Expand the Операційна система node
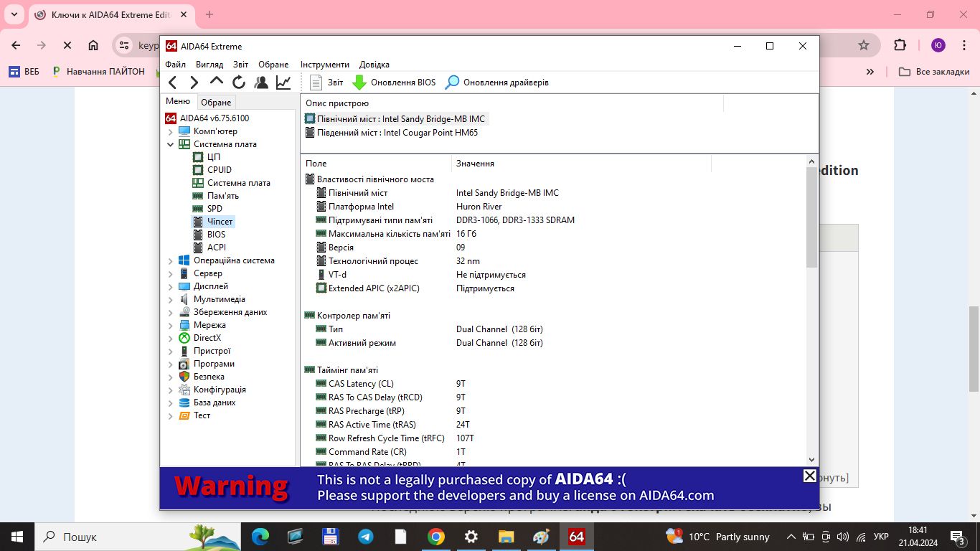The width and height of the screenshot is (980, 551). click(x=171, y=261)
